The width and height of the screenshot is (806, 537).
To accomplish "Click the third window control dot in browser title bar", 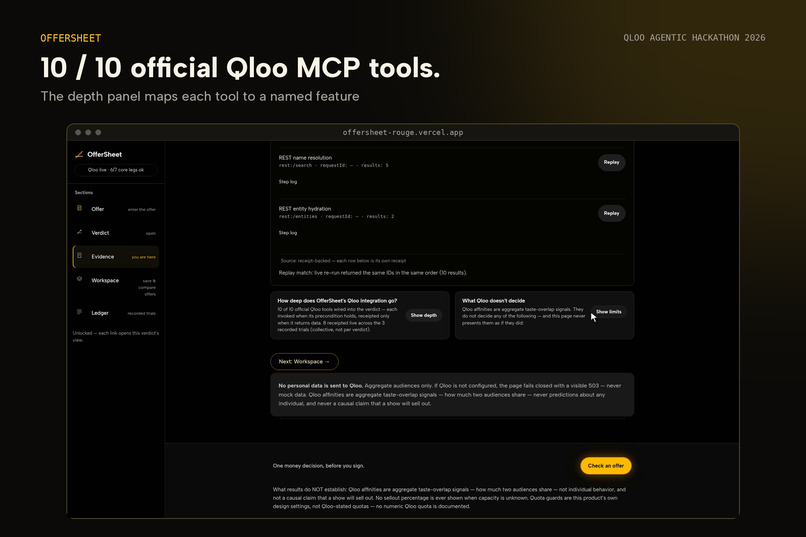I will pos(98,133).
